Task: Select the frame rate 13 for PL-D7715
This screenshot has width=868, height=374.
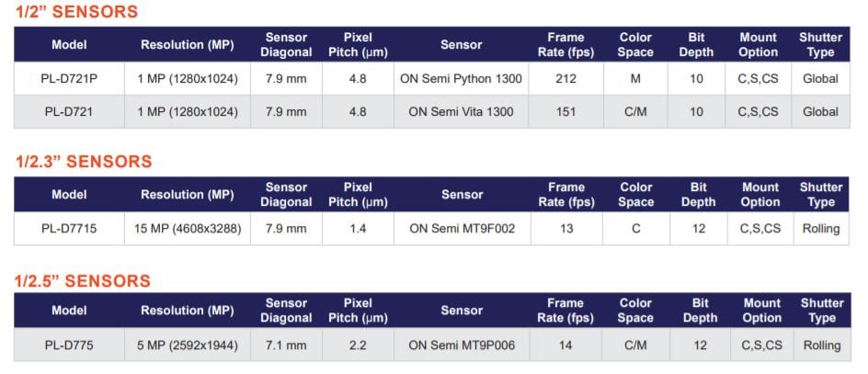Action: tap(565, 229)
